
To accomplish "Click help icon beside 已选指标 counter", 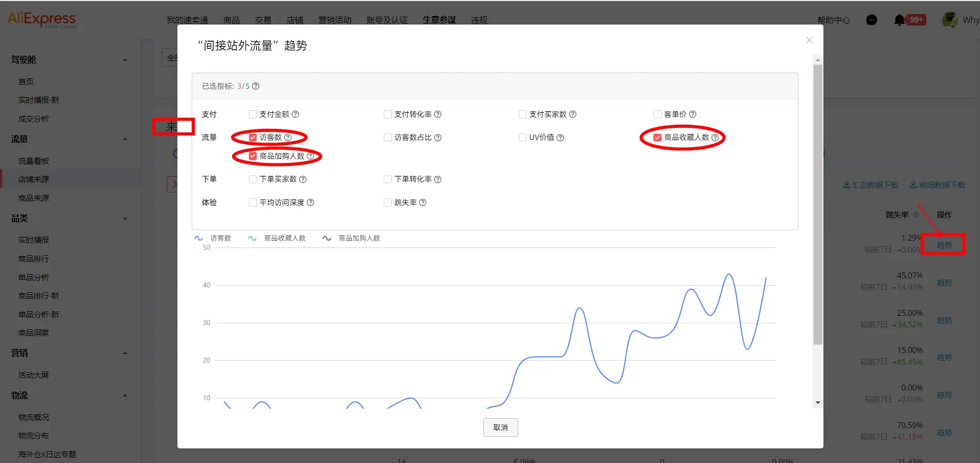I will tap(256, 86).
